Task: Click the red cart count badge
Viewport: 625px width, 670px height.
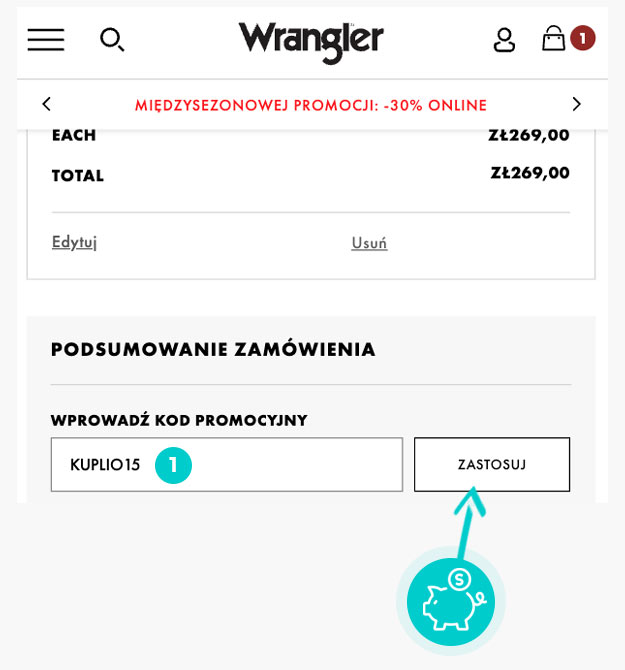Action: click(x=582, y=38)
